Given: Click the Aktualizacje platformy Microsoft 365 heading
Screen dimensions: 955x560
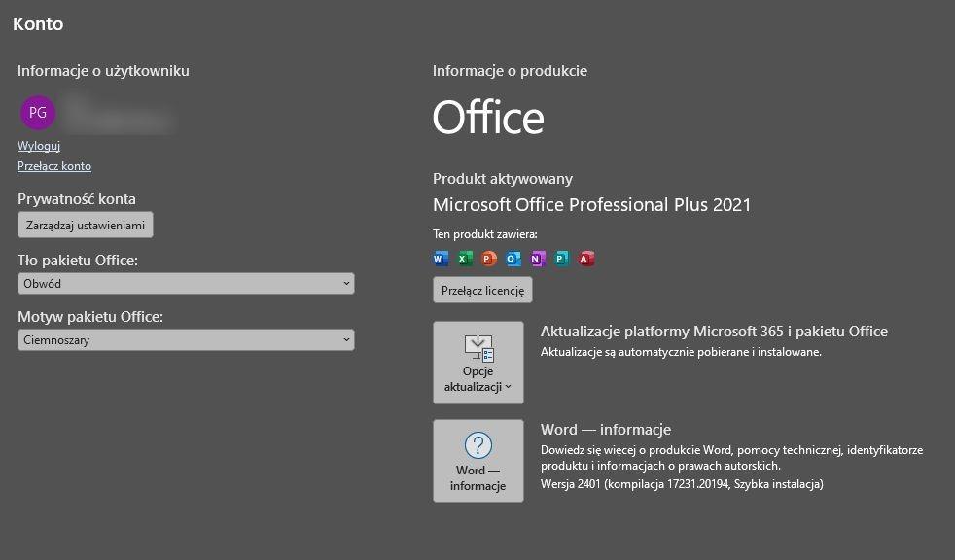Looking at the screenshot, I should [x=714, y=332].
